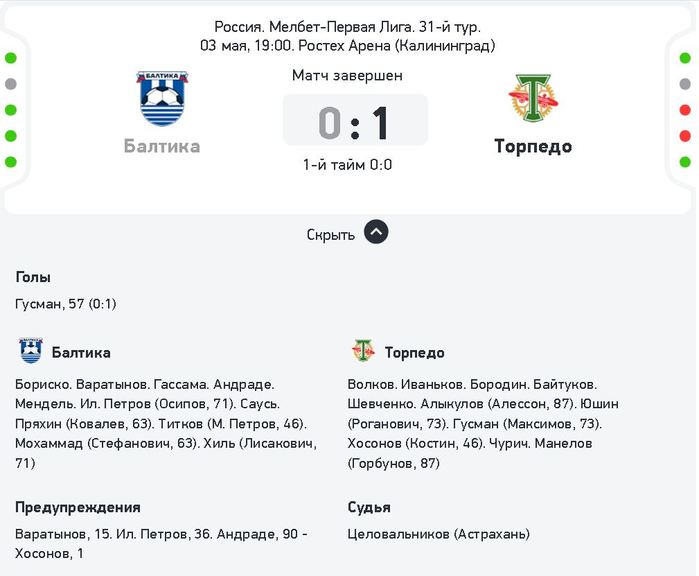Click the large Torpedo club crest

[533, 98]
